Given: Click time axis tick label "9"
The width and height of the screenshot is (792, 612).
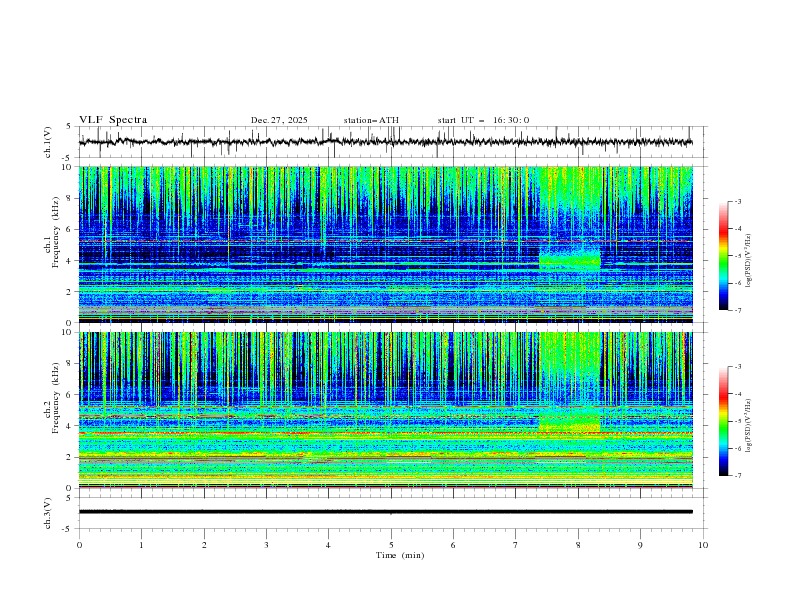Looking at the screenshot, I should click(640, 545).
